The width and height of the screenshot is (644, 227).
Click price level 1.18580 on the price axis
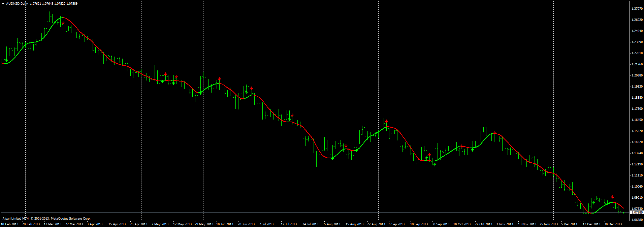tap(637, 98)
